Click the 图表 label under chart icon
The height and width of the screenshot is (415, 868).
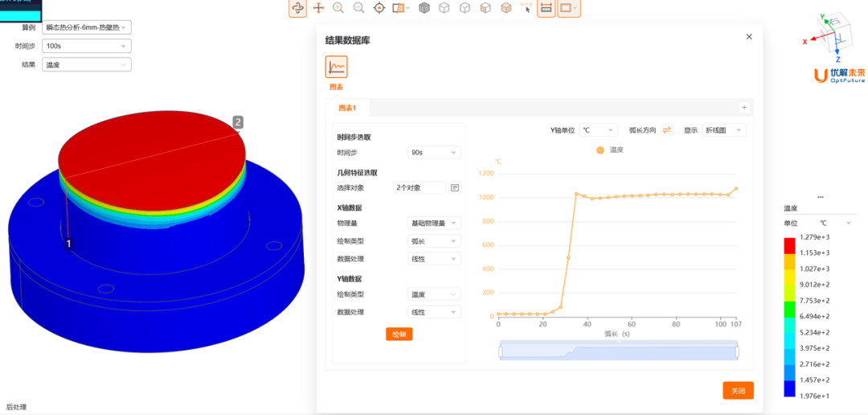pyautogui.click(x=336, y=87)
